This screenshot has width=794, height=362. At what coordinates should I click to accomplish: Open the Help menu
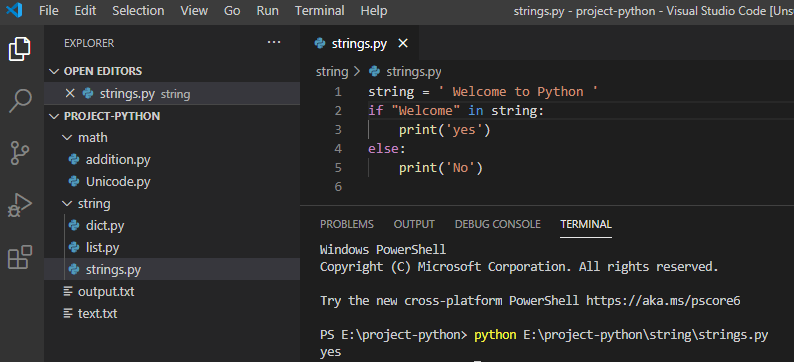point(374,11)
